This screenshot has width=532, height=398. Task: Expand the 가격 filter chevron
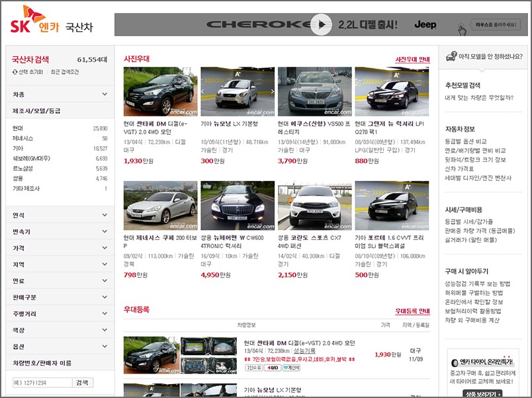pyautogui.click(x=105, y=248)
